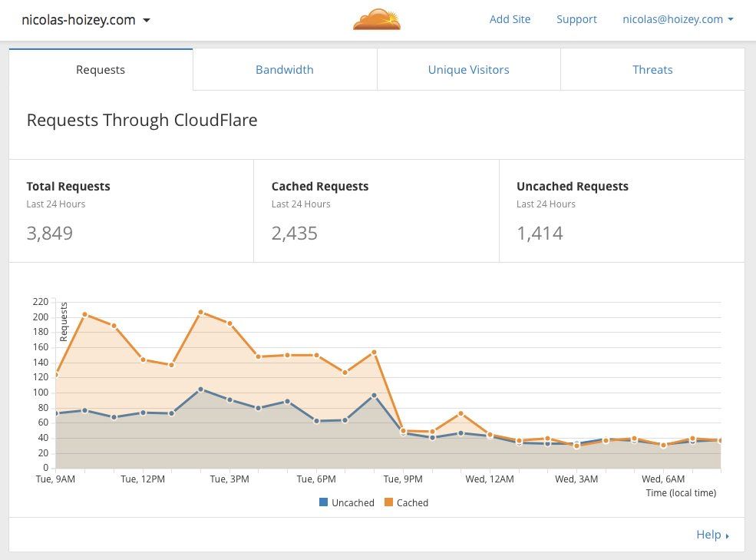Click the Uncached Requests stat panel
Viewport: 756px width, 560px height.
(621, 211)
